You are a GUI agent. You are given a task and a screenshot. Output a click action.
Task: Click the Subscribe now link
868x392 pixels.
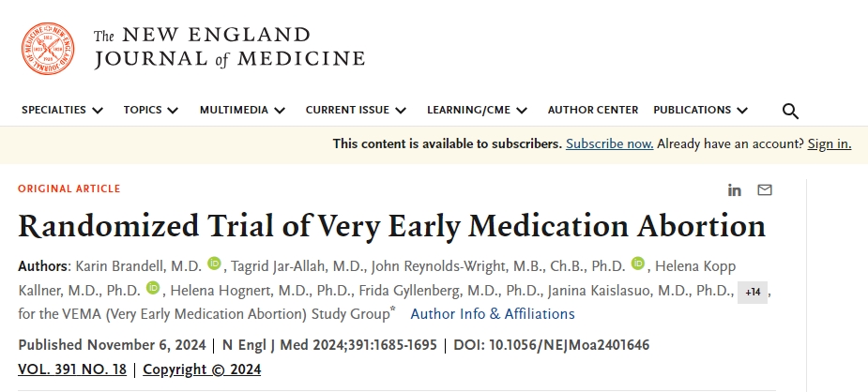[x=609, y=143]
